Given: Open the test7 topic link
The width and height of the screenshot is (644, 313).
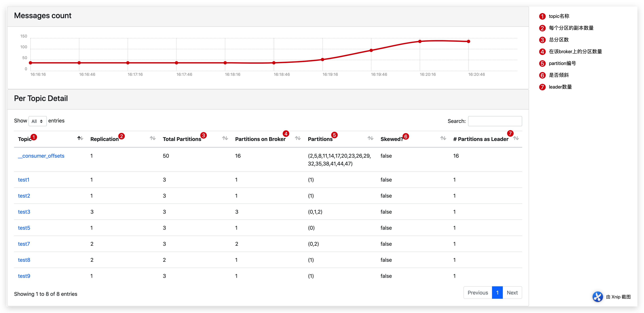Looking at the screenshot, I should click(x=24, y=244).
